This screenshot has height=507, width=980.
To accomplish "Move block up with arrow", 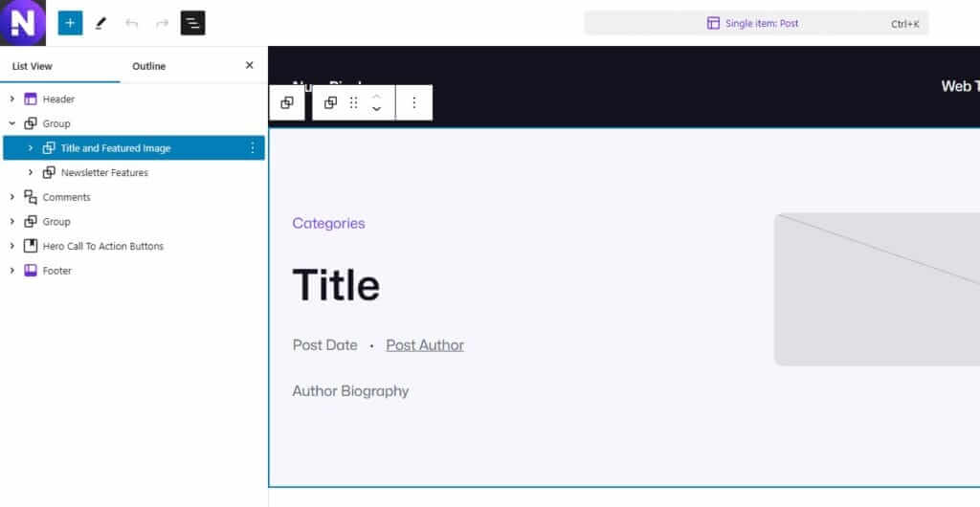I will 376,97.
